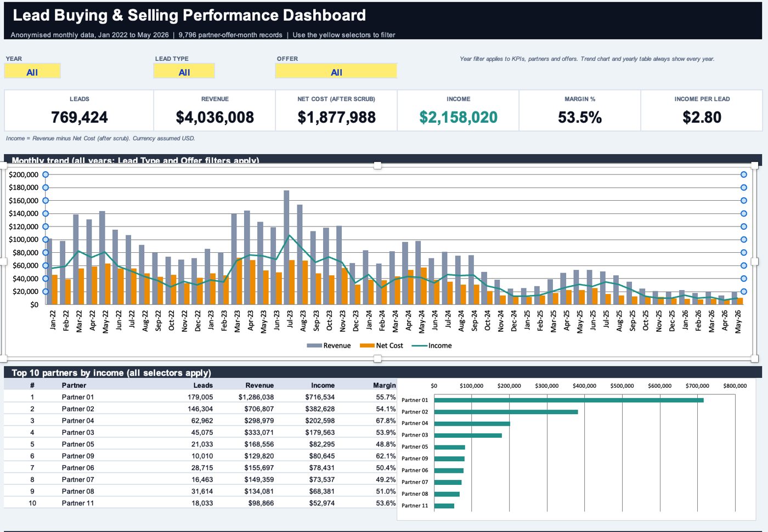Open the Lead Type filter selector
This screenshot has height=532, width=768.
[184, 72]
